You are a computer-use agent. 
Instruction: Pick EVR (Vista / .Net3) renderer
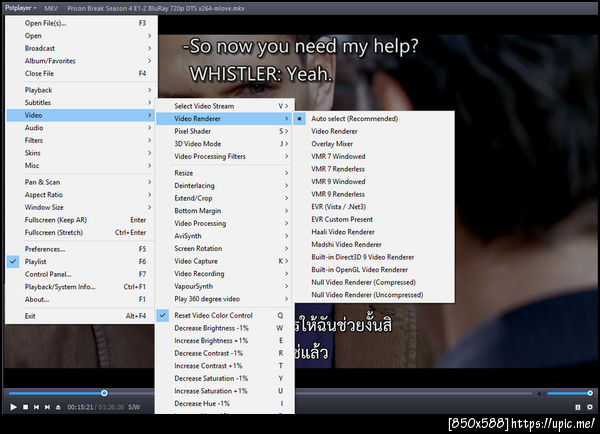[373, 207]
